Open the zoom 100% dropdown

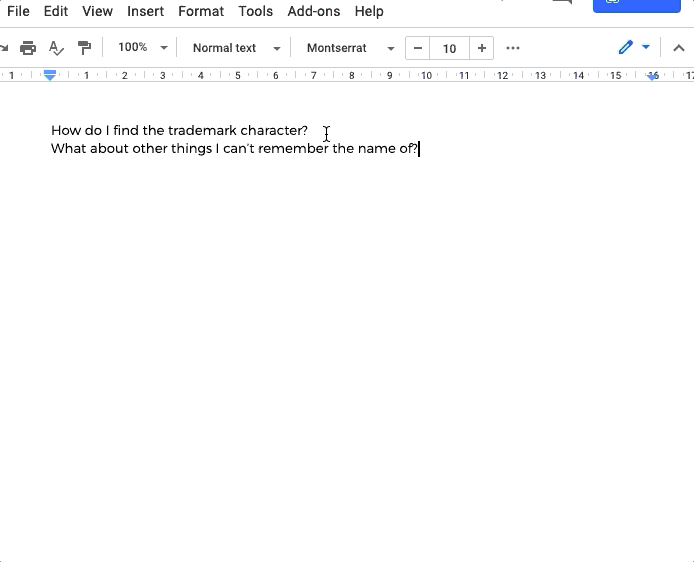[x=142, y=48]
